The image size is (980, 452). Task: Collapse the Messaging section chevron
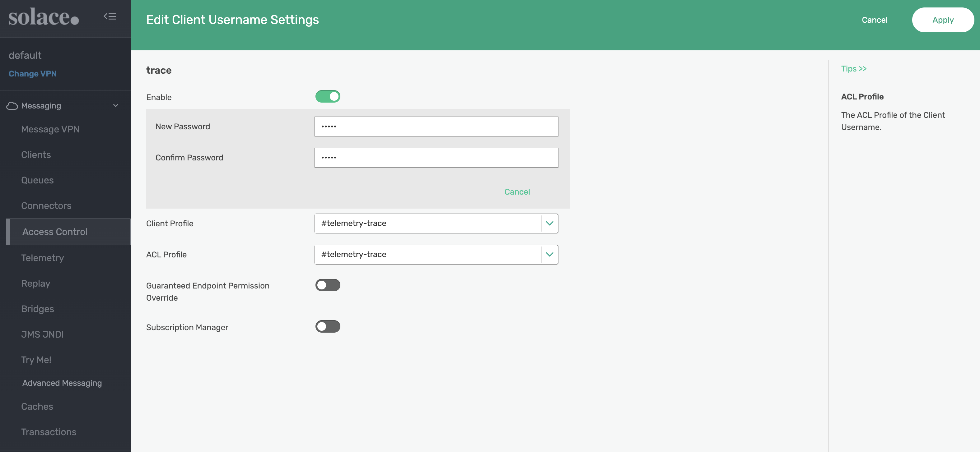116,106
